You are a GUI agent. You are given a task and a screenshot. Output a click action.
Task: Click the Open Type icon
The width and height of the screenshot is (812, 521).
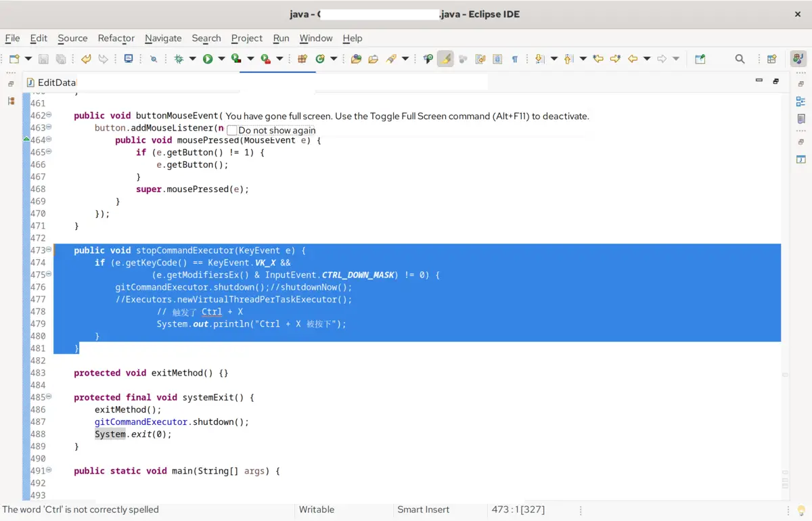coord(357,59)
